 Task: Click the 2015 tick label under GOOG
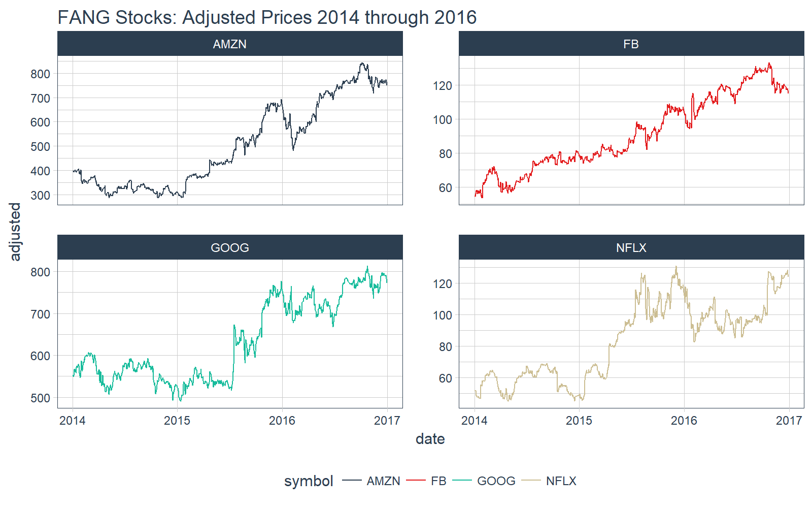177,421
